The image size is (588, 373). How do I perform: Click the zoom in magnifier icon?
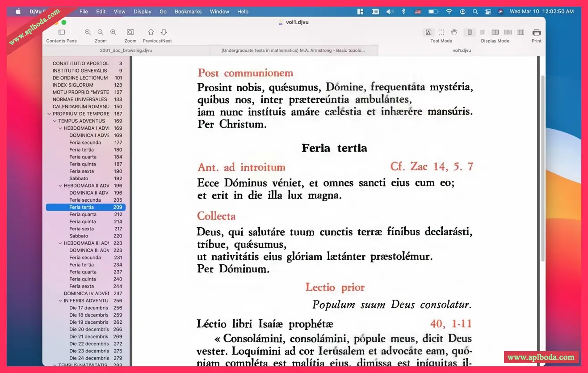[x=113, y=32]
